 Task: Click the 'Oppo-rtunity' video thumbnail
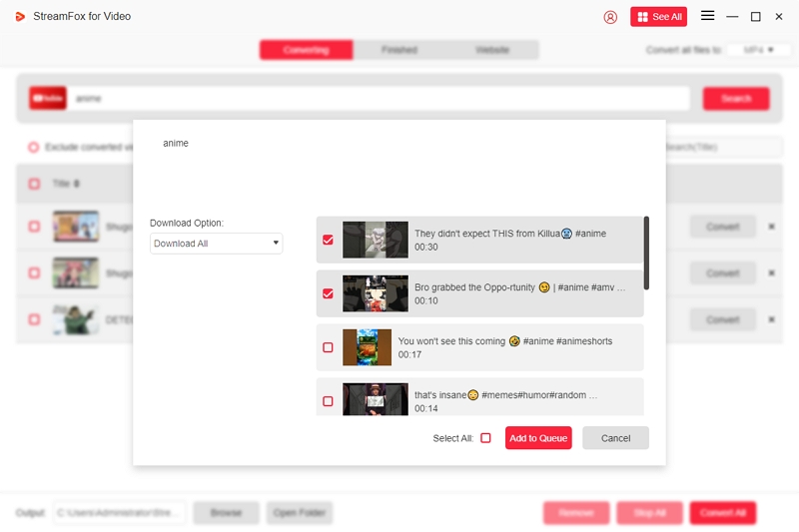376,293
